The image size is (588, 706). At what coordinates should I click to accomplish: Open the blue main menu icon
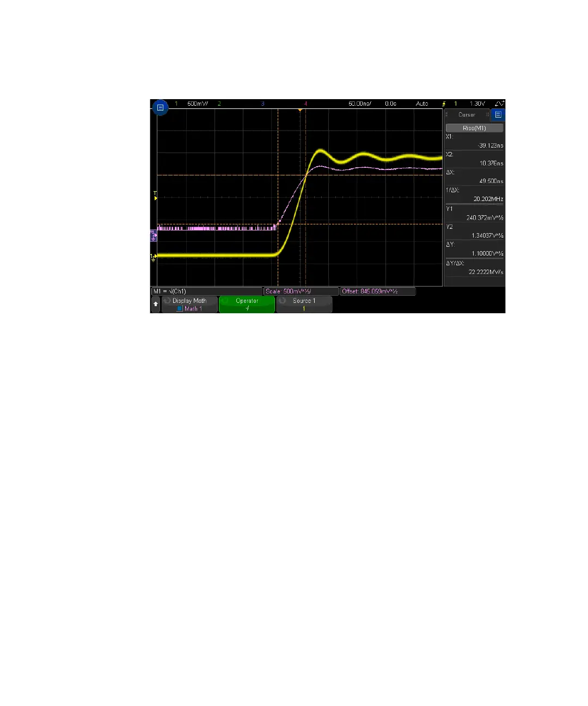(160, 107)
